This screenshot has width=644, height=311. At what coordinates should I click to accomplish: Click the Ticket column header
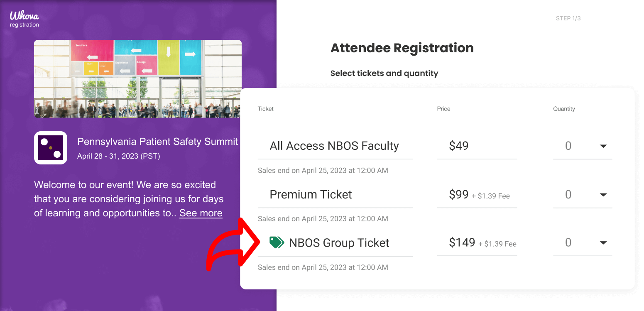(x=266, y=109)
